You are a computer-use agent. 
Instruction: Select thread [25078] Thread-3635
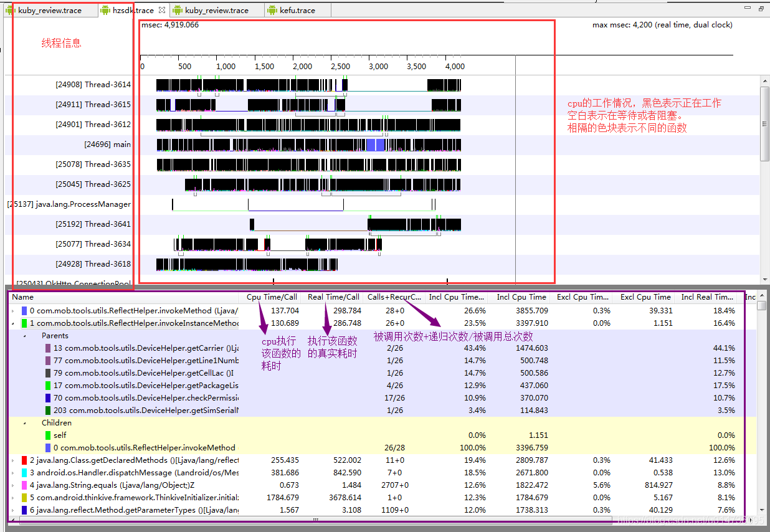point(93,164)
